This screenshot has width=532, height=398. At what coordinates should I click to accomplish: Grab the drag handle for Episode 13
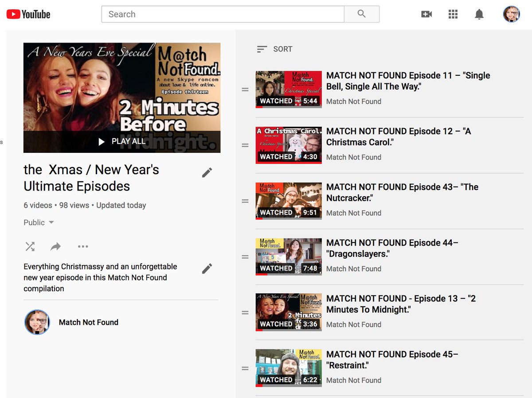pyautogui.click(x=245, y=313)
